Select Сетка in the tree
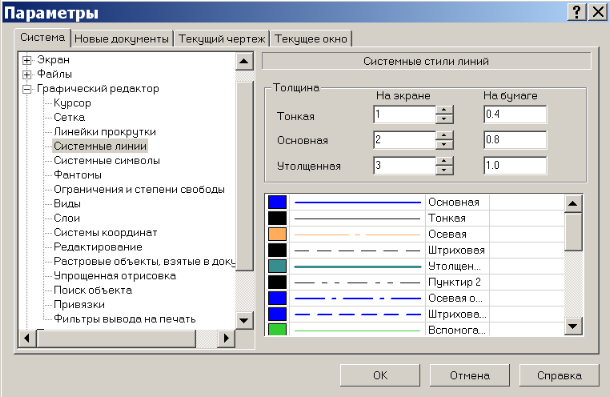610x397 pixels. point(69,118)
